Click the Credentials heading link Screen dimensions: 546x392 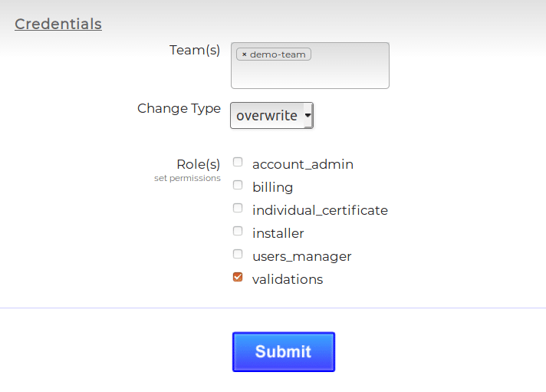(58, 24)
